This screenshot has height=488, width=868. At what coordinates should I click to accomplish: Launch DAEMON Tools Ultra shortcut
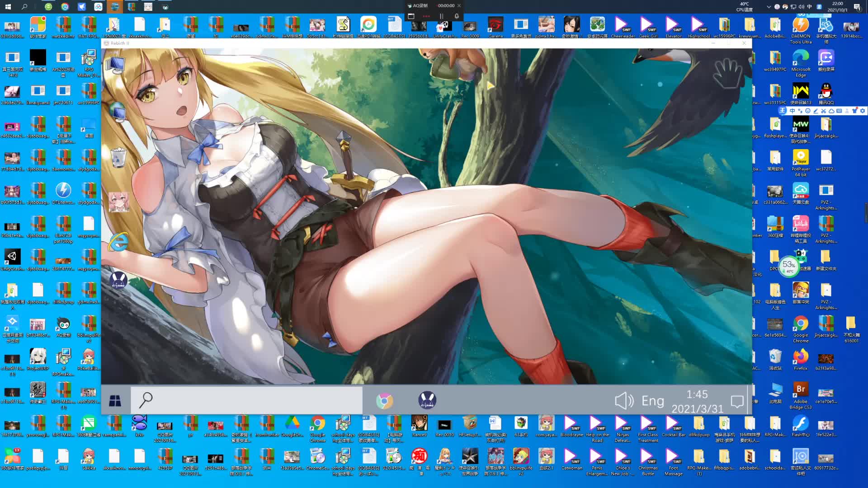(801, 30)
